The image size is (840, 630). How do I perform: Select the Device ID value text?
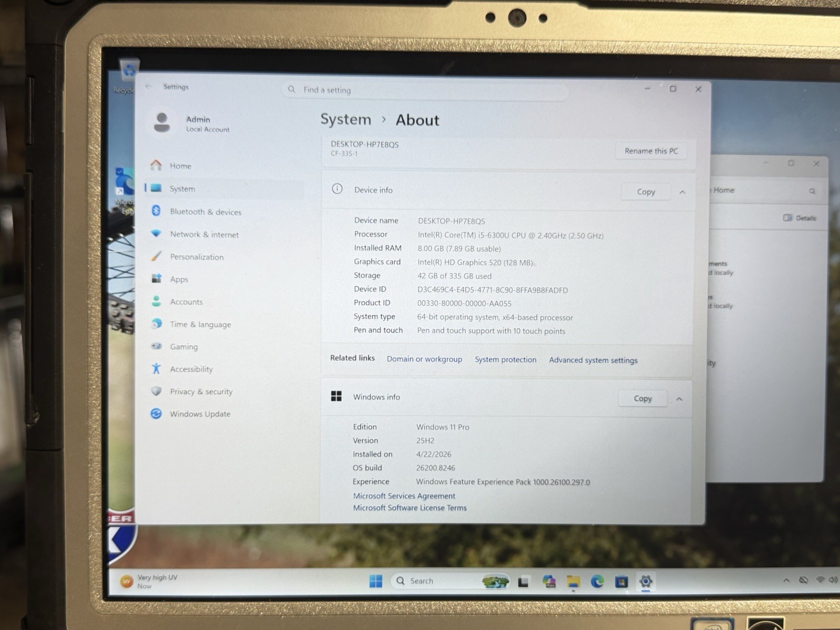[492, 290]
